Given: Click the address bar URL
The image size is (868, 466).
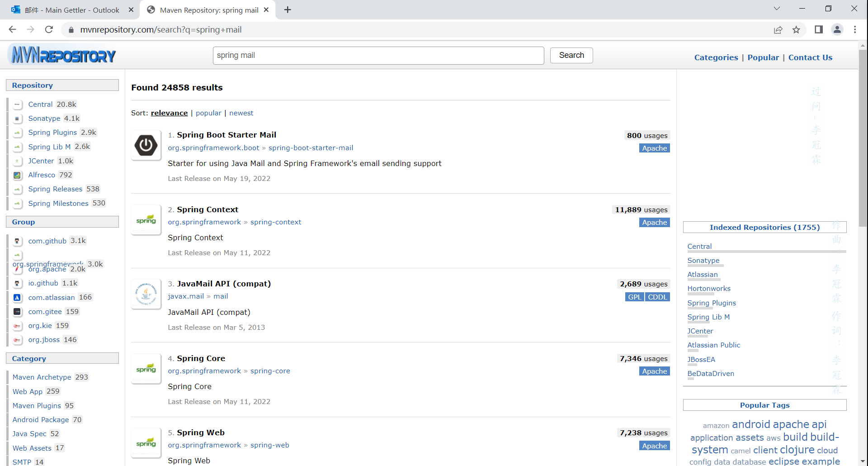Looking at the screenshot, I should pyautogui.click(x=161, y=30).
